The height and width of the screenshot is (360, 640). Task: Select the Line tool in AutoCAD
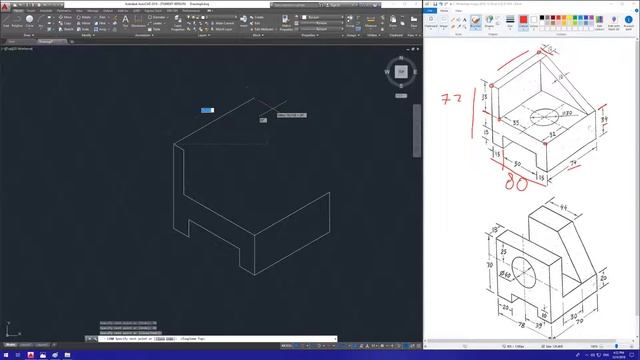tap(5, 22)
